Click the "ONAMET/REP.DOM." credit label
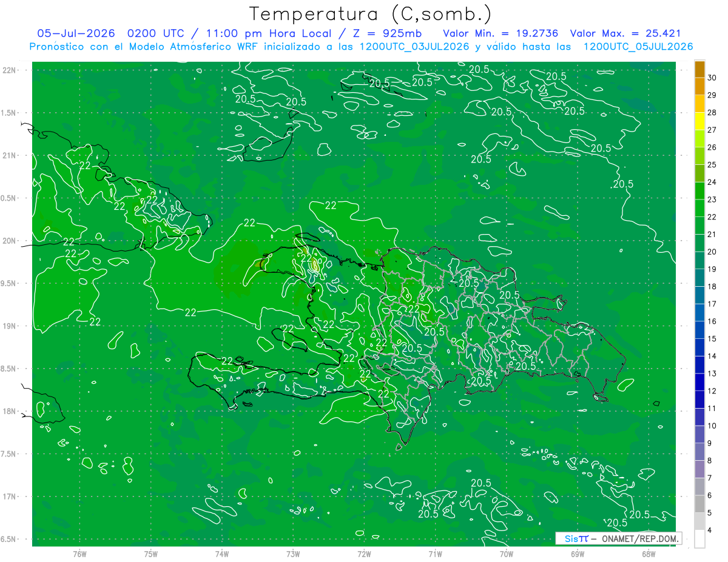The height and width of the screenshot is (562, 728). tap(639, 538)
